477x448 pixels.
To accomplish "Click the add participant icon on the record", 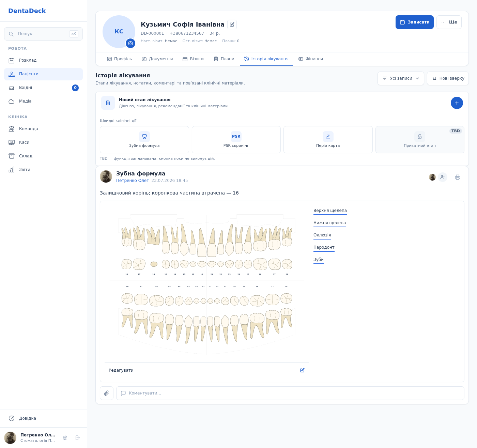I will coord(443,177).
